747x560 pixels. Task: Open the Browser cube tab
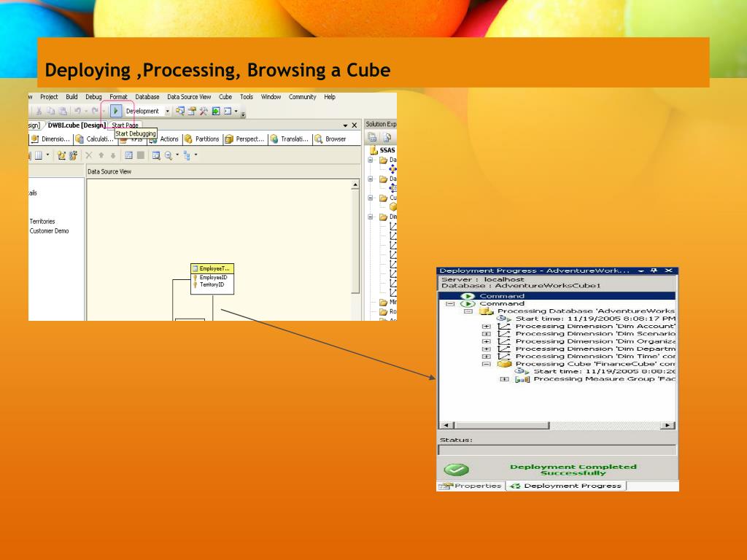(330, 139)
